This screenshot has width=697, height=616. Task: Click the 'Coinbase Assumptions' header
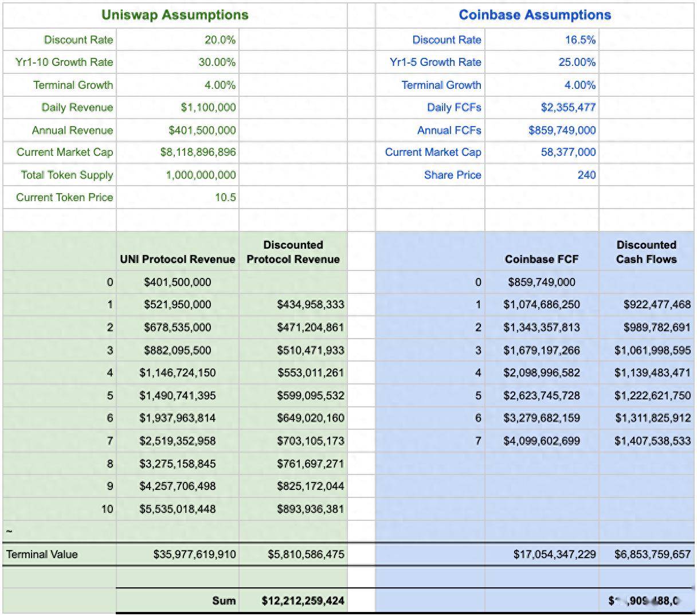pyautogui.click(x=535, y=15)
